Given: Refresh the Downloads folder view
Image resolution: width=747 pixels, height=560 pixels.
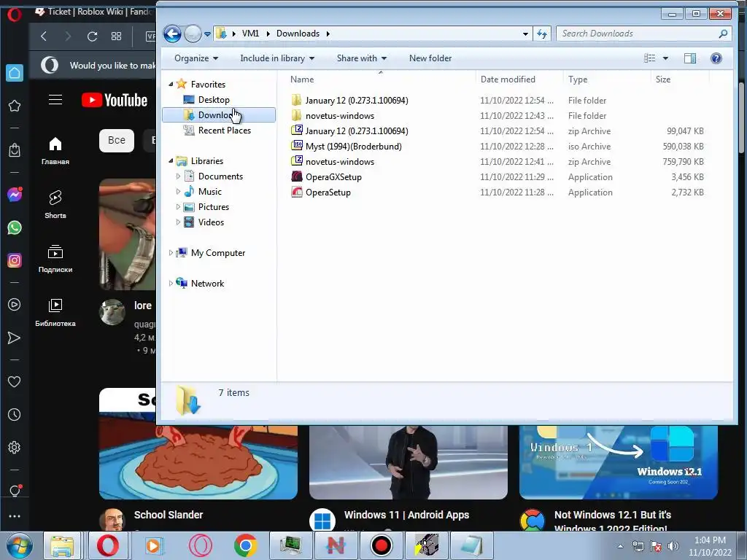Looking at the screenshot, I should pos(542,34).
